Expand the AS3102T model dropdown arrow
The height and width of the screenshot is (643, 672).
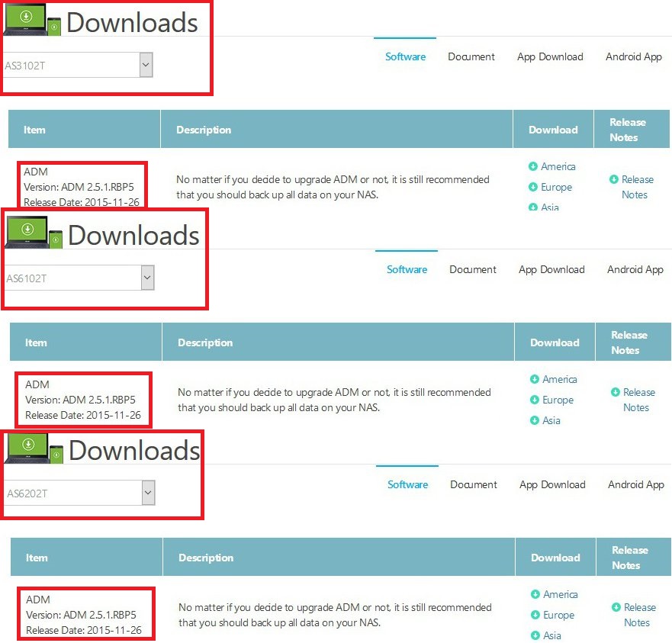146,65
